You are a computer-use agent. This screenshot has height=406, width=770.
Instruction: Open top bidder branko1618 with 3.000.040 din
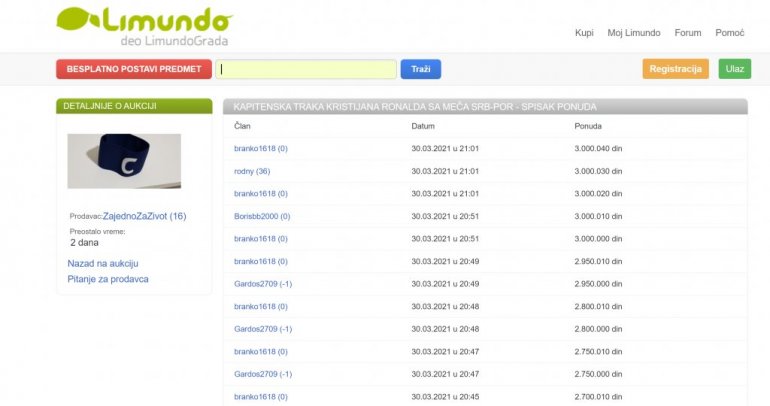261,148
